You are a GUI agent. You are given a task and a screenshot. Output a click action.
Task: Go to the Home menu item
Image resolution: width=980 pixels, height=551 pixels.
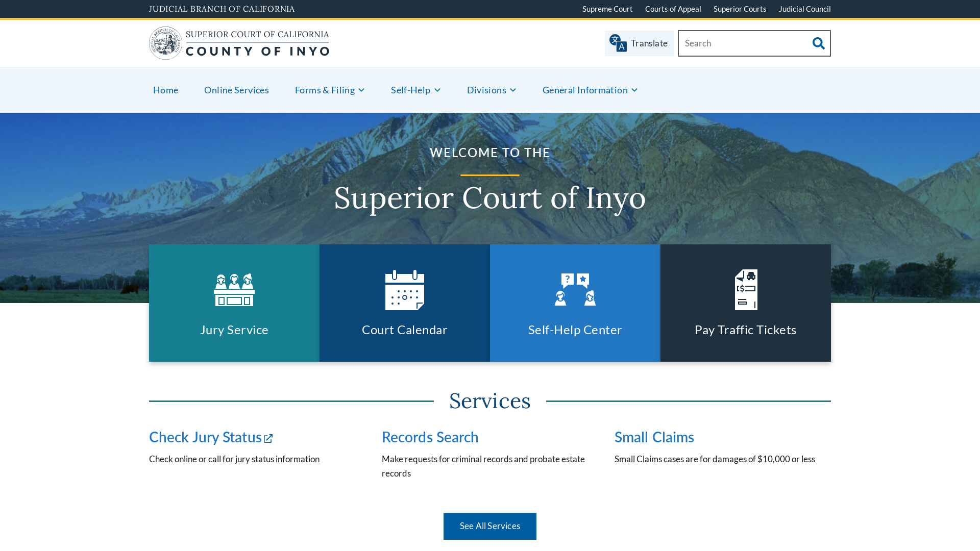pos(165,90)
